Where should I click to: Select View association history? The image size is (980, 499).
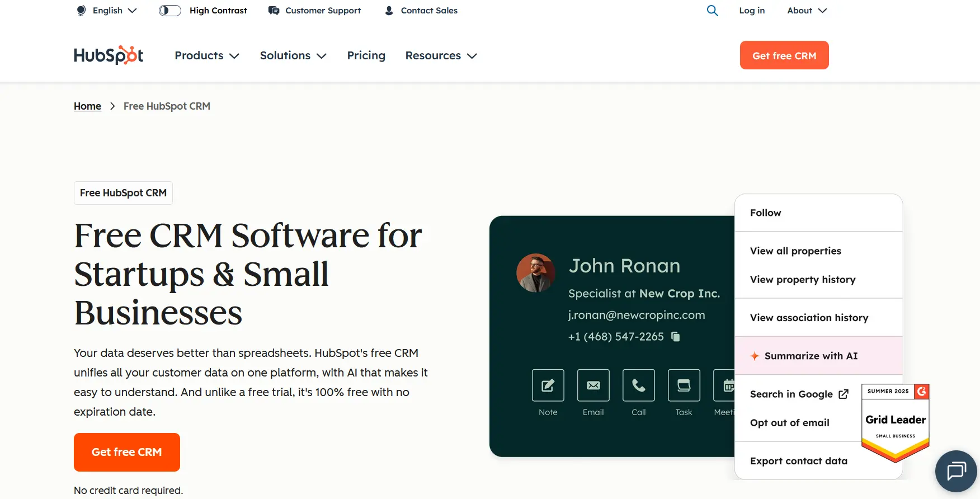click(819, 317)
